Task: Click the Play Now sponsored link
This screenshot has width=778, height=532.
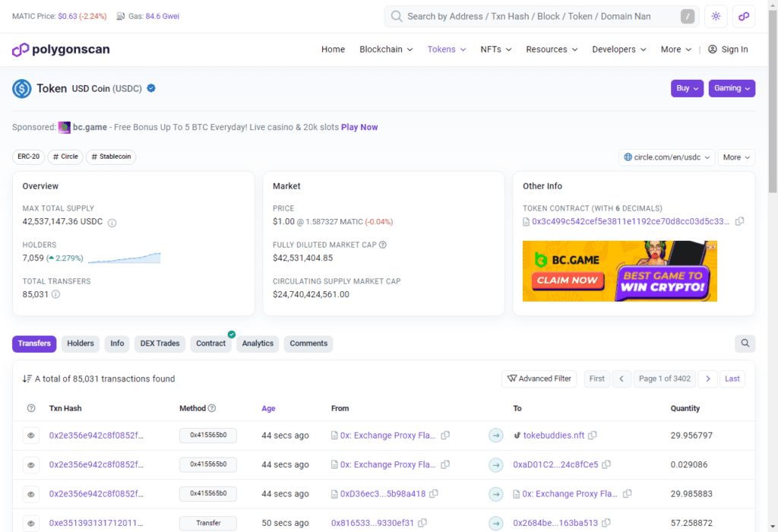Action: pos(359,128)
